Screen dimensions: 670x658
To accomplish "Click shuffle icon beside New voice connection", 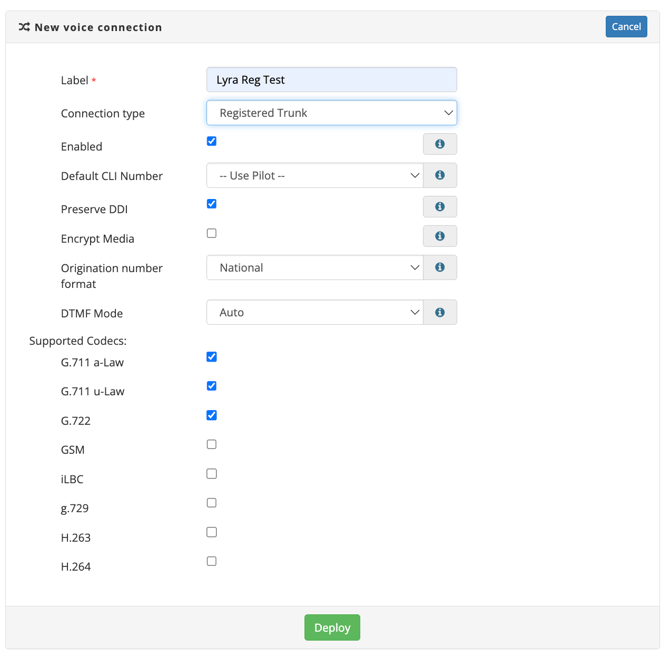I will (24, 27).
